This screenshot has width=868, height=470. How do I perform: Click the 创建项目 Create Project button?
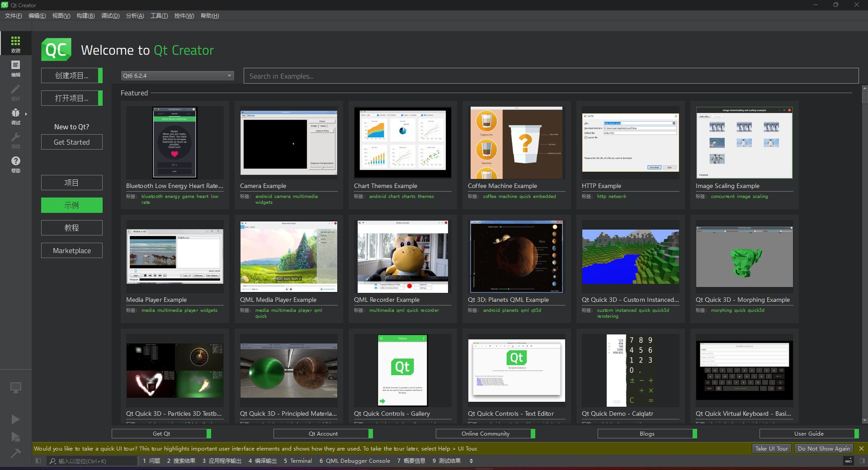point(71,75)
